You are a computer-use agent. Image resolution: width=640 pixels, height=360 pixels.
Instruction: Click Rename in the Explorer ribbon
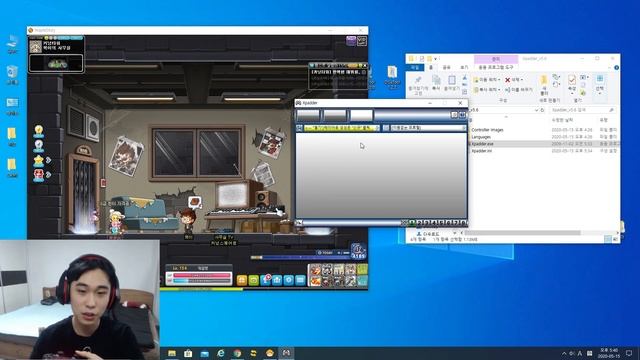pos(519,89)
